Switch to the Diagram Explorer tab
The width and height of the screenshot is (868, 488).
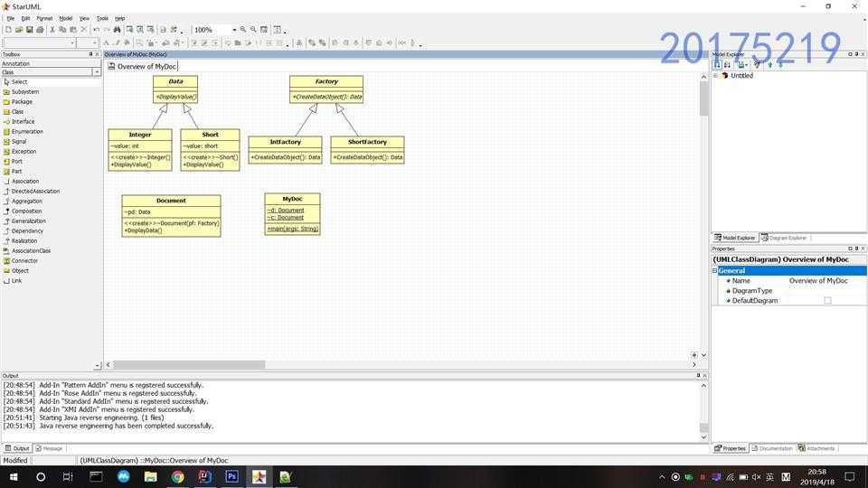point(783,238)
